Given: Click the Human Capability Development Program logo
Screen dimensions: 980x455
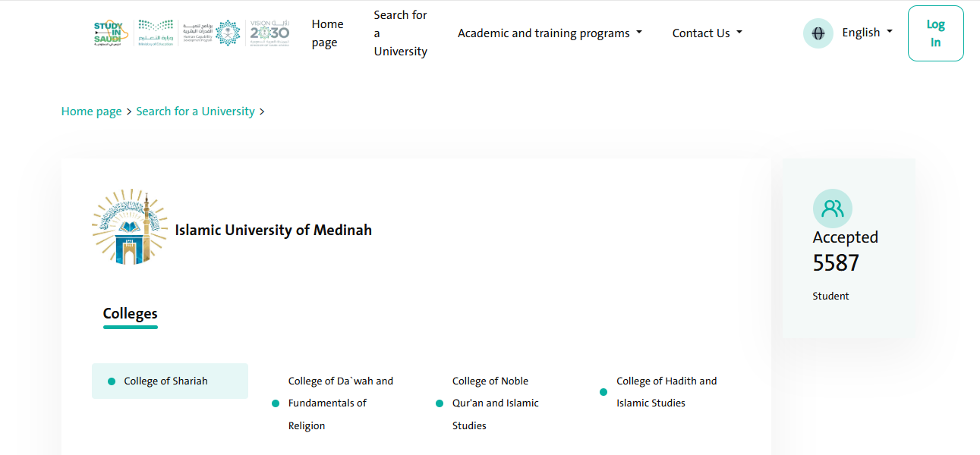Looking at the screenshot, I should click(211, 33).
